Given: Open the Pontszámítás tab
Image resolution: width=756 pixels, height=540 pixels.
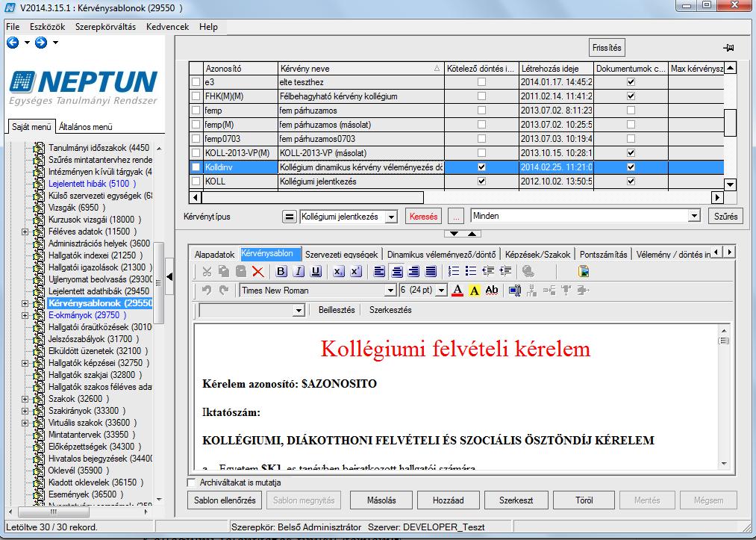Looking at the screenshot, I should tap(604, 255).
